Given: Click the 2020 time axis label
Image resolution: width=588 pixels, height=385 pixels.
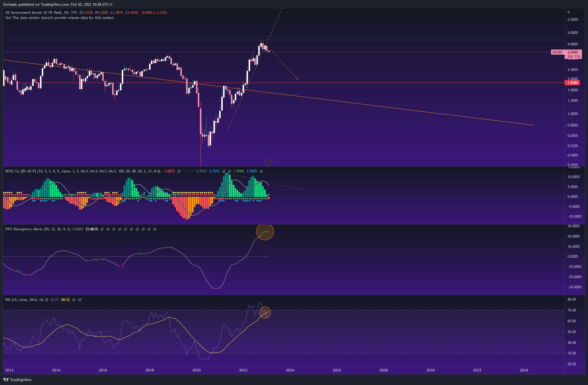Looking at the screenshot, I should 197,370.
